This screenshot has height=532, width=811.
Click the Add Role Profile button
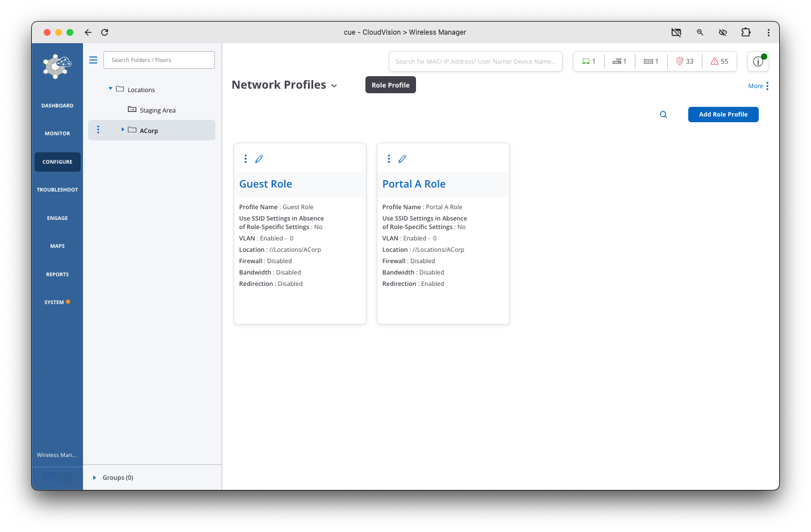pyautogui.click(x=723, y=115)
